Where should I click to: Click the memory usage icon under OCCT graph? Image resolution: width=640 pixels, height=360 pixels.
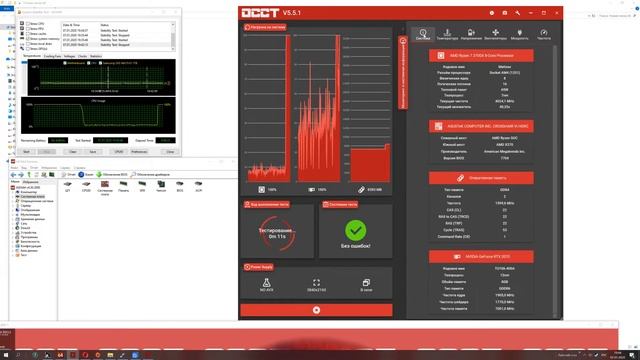tap(361, 189)
